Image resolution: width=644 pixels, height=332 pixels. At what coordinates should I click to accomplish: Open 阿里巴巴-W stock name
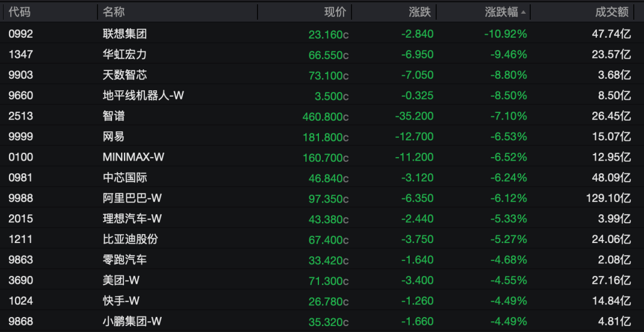coord(132,198)
